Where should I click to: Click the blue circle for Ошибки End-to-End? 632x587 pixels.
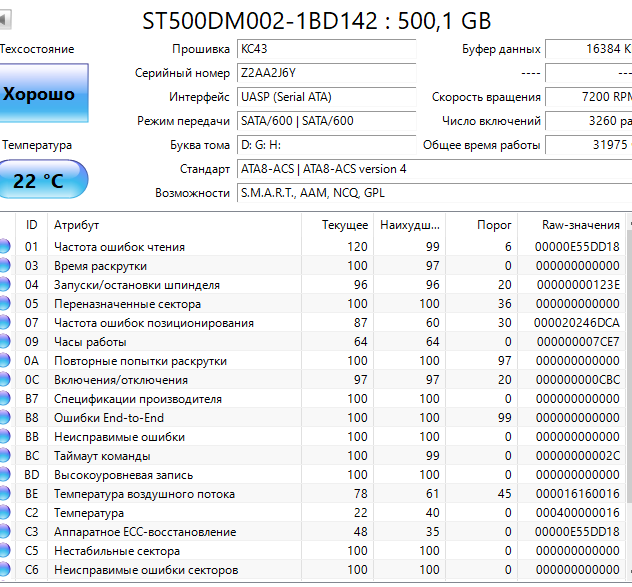(5, 418)
